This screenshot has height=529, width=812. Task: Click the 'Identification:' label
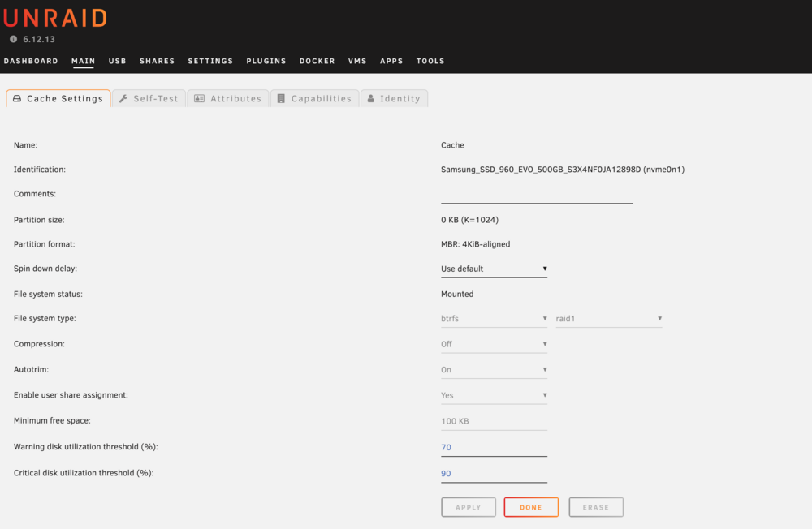39,170
